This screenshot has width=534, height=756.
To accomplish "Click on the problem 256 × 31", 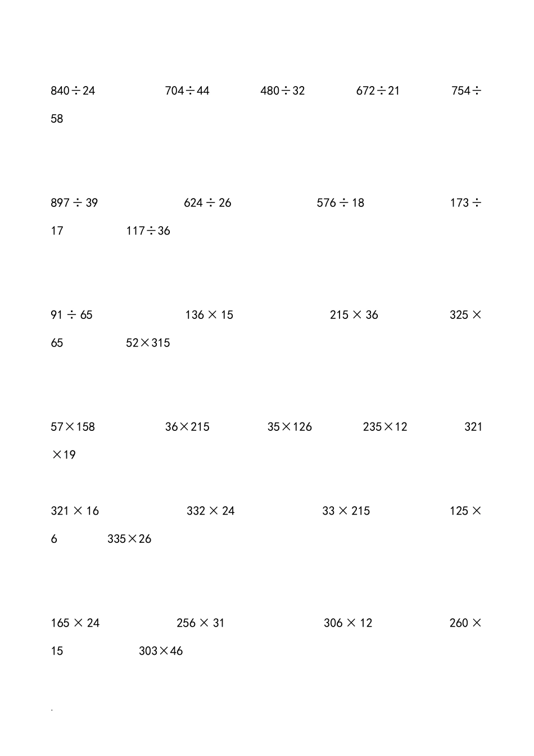I will tap(201, 623).
